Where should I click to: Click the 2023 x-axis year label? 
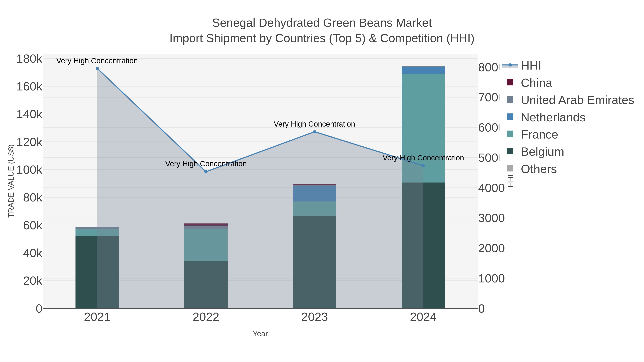click(x=314, y=317)
